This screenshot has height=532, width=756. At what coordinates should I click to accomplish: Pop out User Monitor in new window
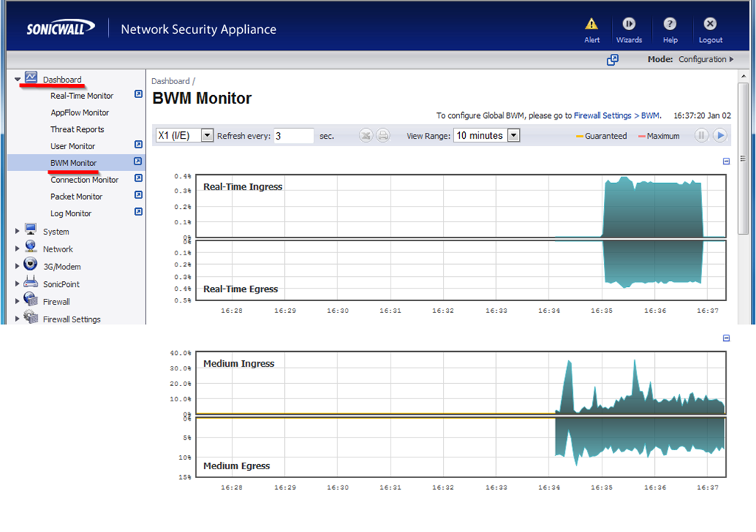pyautogui.click(x=138, y=145)
